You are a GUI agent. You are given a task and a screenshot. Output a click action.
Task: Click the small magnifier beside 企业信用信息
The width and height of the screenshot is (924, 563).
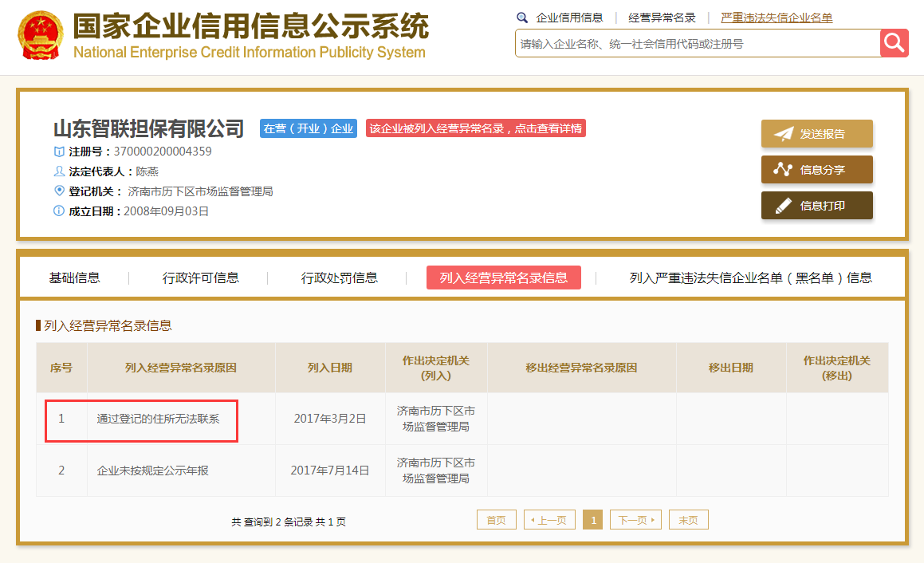(x=521, y=18)
